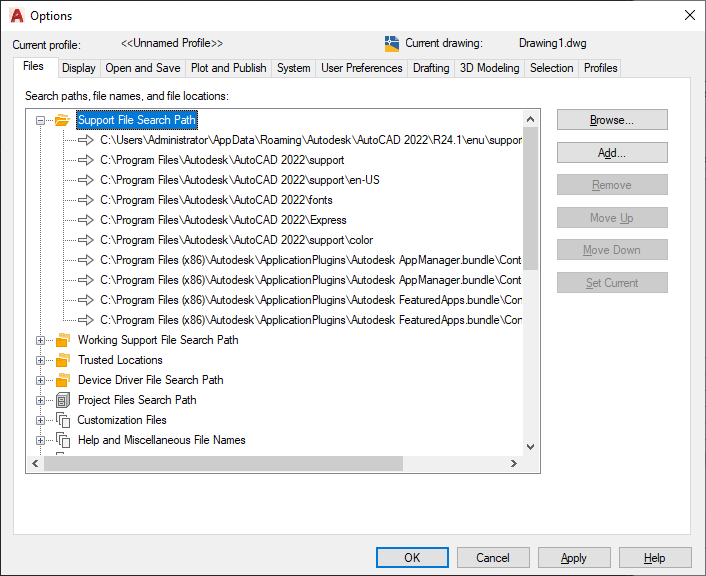Open the 3D Modeling tab

(x=489, y=68)
